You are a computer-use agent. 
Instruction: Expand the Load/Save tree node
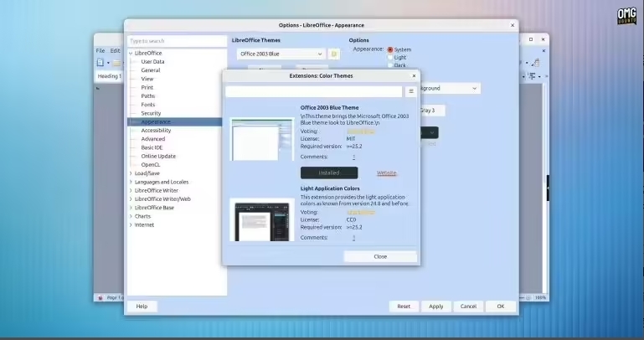tap(131, 173)
